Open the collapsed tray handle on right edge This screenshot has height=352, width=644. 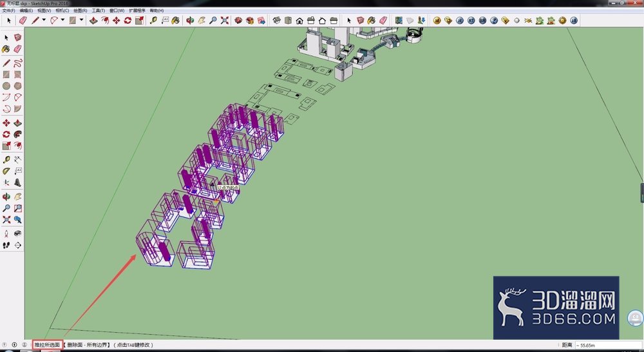pos(642,193)
